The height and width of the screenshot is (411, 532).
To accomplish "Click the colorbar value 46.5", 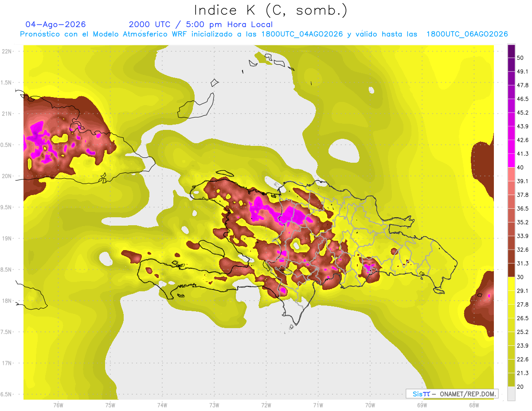I will 523,99.
